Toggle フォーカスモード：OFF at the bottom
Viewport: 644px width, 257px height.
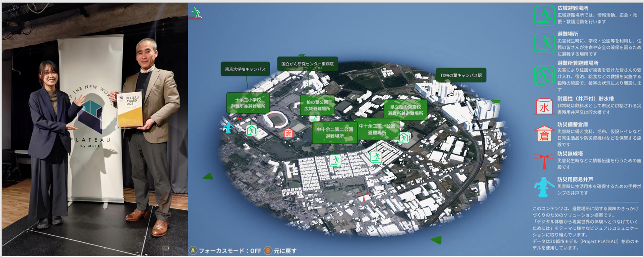pyautogui.click(x=225, y=251)
